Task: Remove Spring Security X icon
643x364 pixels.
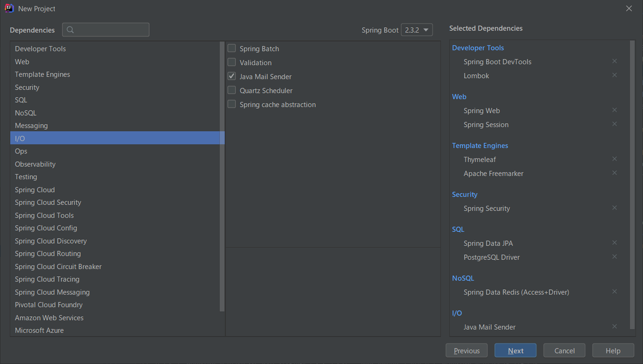Action: (615, 208)
